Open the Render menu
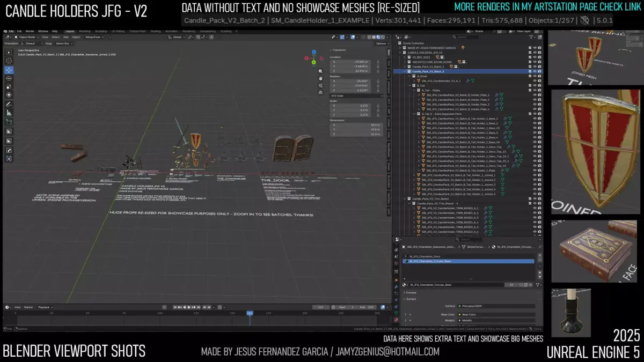644x362 pixels. pos(30,31)
